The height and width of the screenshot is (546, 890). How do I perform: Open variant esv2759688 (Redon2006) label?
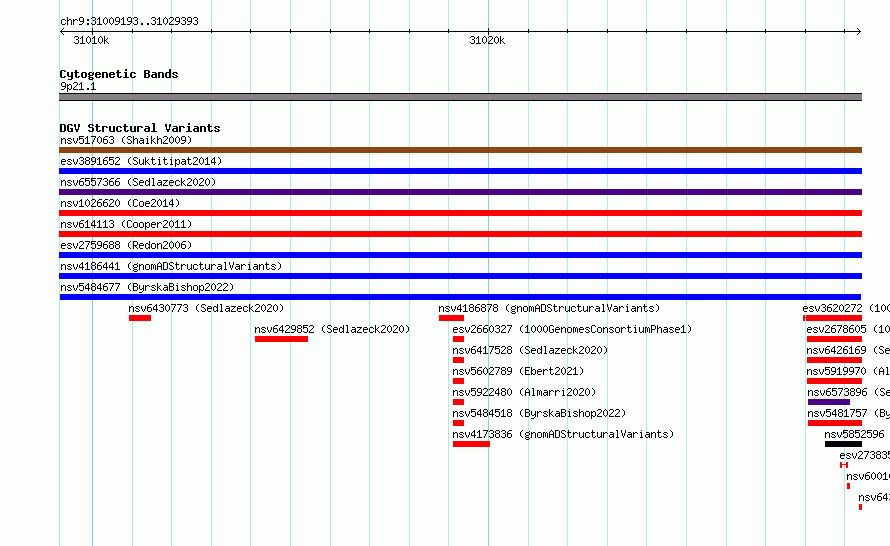coord(126,245)
